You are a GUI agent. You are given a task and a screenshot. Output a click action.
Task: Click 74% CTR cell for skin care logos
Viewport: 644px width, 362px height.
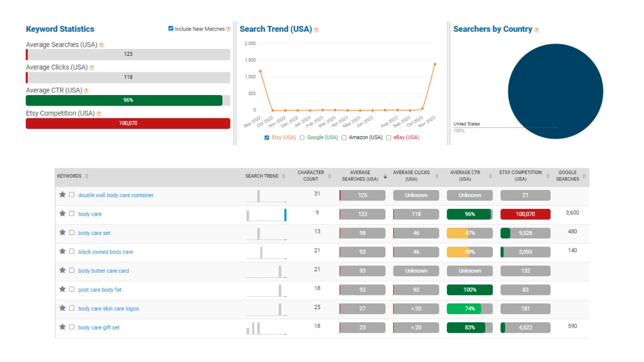tap(469, 309)
